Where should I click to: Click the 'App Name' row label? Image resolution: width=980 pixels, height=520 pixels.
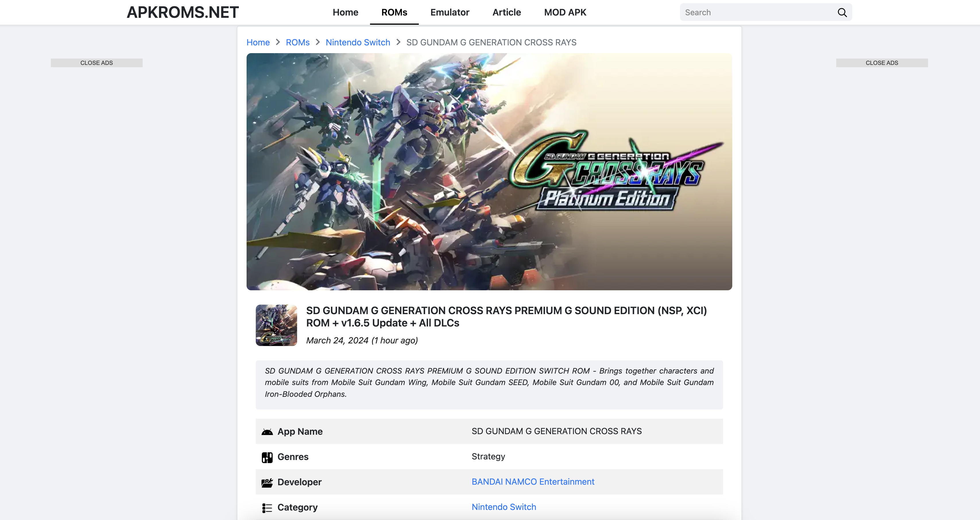click(300, 432)
